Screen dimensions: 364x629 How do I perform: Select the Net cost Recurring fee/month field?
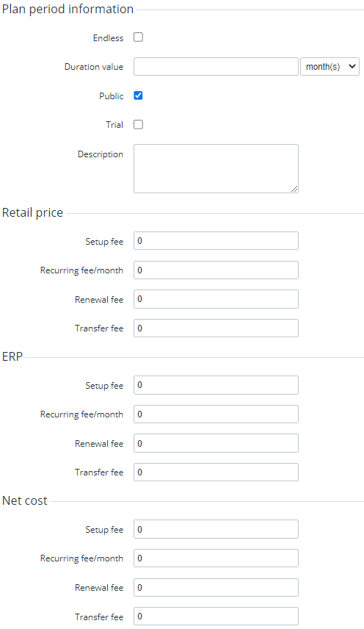pyautogui.click(x=216, y=558)
